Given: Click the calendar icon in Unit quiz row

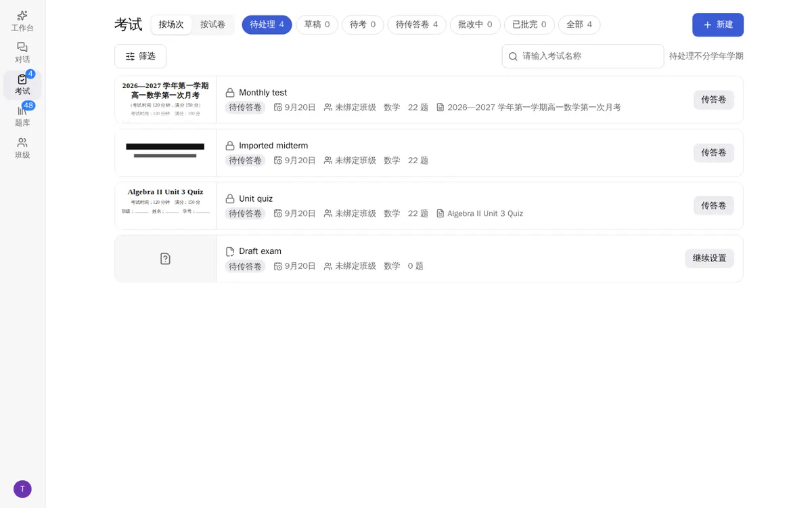Looking at the screenshot, I should 278,213.
